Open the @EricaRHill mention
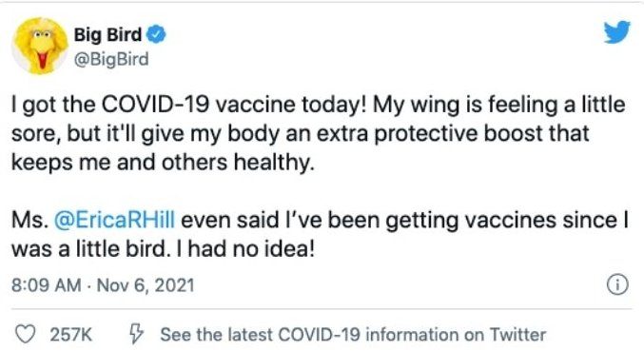644x351 pixels. coord(114,220)
